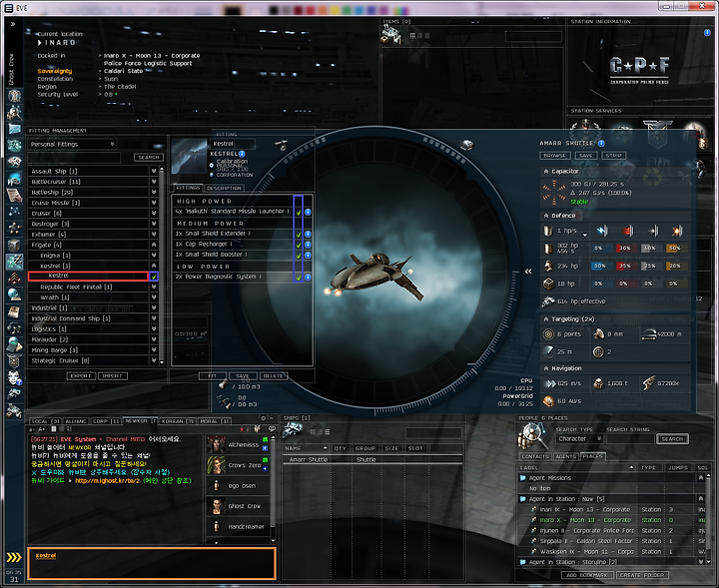
Task: Click the Import button
Action: [112, 375]
